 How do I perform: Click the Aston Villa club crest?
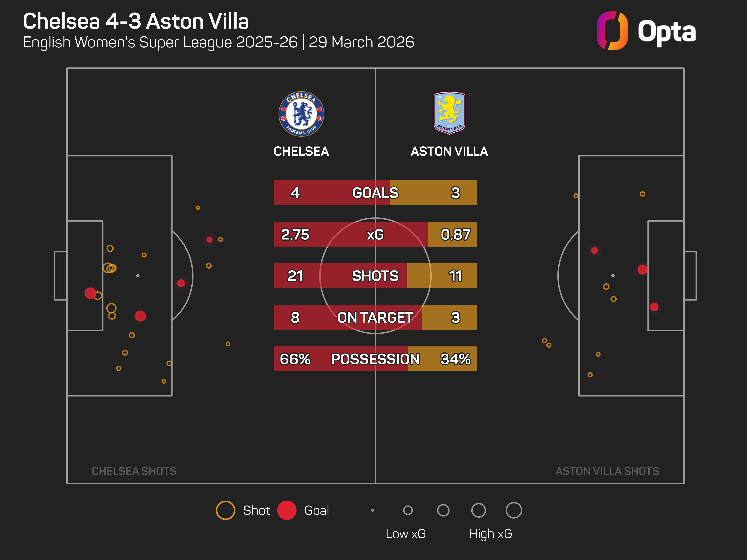[x=449, y=113]
